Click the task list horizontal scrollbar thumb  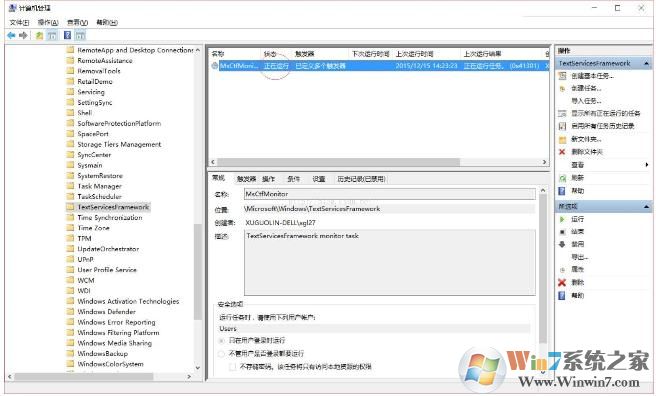pyautogui.click(x=338, y=162)
